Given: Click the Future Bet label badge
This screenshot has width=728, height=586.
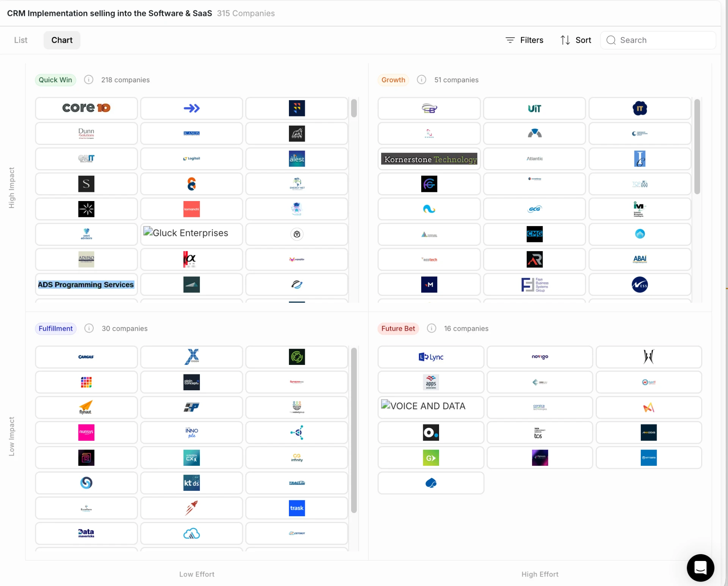Looking at the screenshot, I should (x=398, y=328).
